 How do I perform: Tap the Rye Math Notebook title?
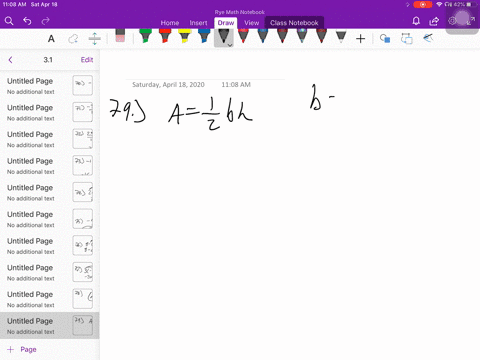coord(240,12)
